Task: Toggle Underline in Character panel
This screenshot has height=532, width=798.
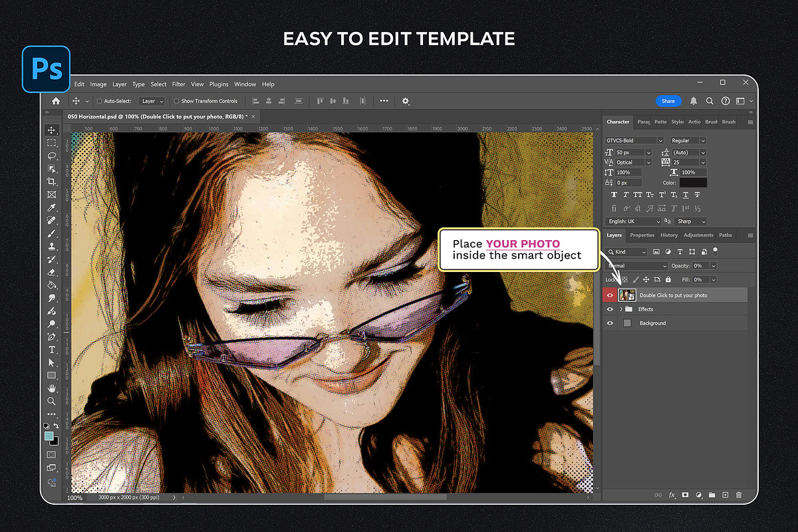Action: point(684,195)
